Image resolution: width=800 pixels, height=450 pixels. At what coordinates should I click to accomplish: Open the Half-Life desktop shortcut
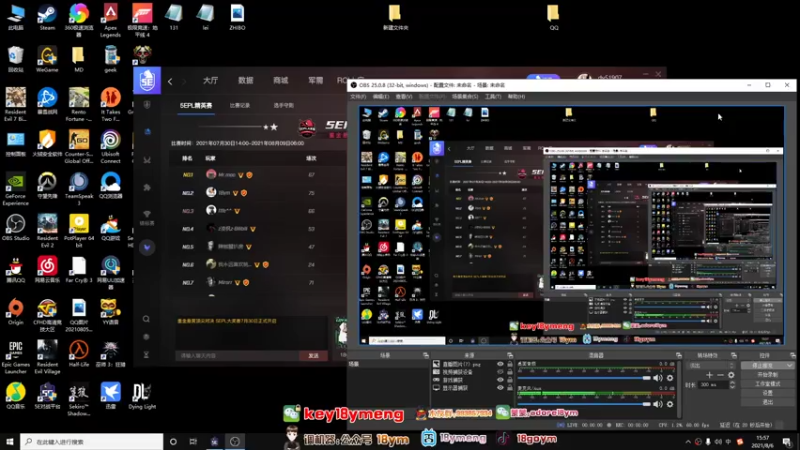pyautogui.click(x=79, y=354)
